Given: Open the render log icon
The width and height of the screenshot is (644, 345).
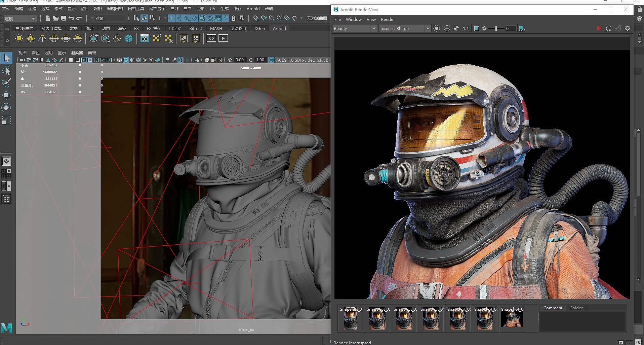Looking at the screenshot, I should pos(522,29).
